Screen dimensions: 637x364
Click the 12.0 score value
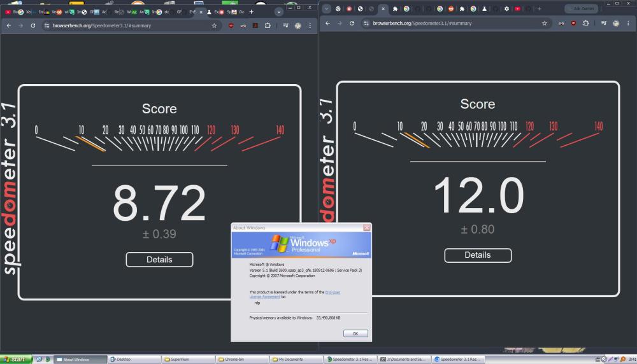click(x=478, y=195)
